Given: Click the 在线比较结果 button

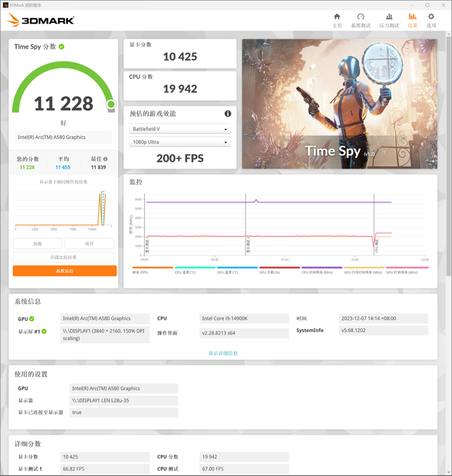Looking at the screenshot, I should click(63, 258).
